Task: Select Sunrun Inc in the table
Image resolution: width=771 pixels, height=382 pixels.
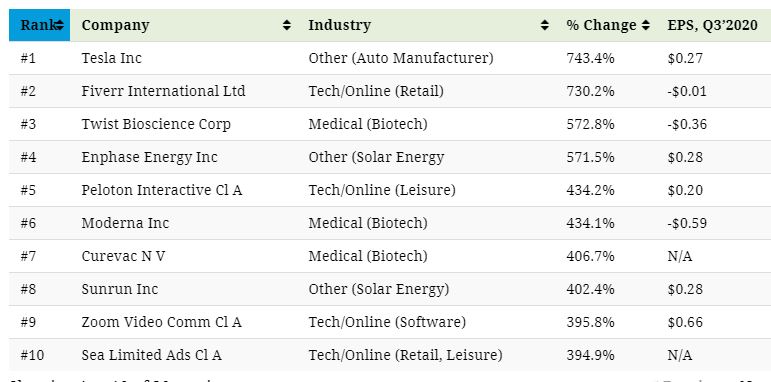Action: coord(120,289)
